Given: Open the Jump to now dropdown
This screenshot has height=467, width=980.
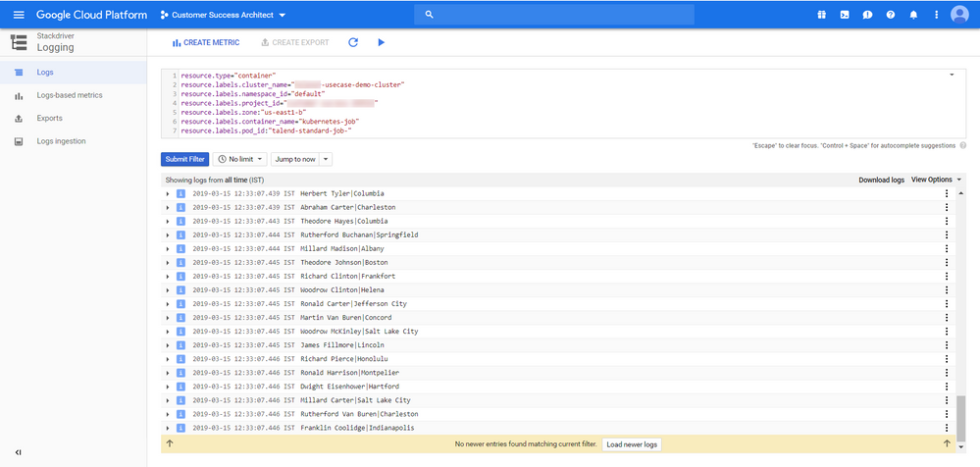Looking at the screenshot, I should pyautogui.click(x=301, y=159).
